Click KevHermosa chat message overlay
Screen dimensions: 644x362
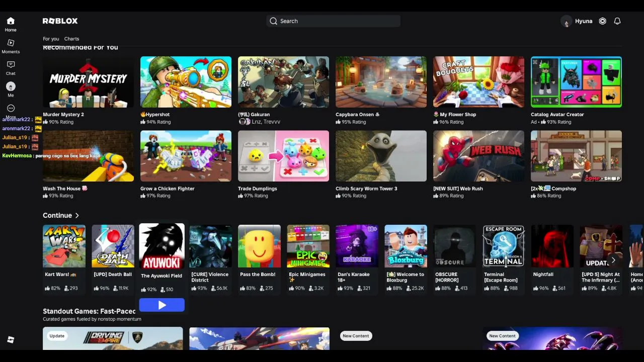(51, 156)
